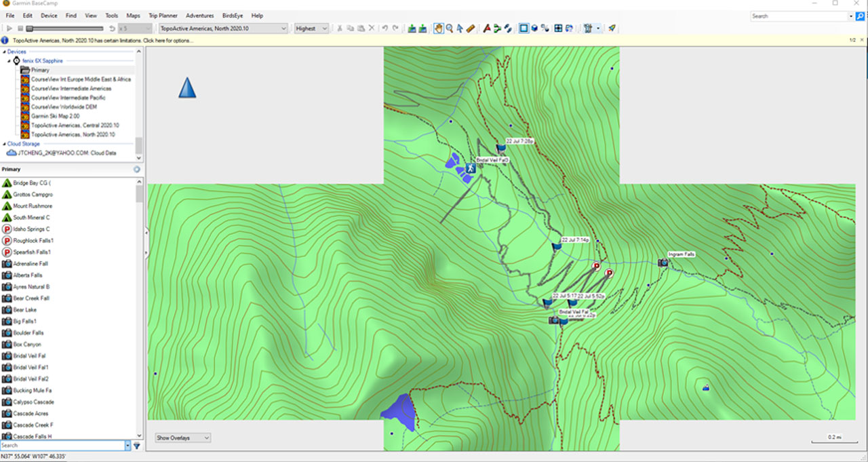Select Roughlock Falls1 in waypoint list
Screen dimensions: 868x462
pos(33,241)
